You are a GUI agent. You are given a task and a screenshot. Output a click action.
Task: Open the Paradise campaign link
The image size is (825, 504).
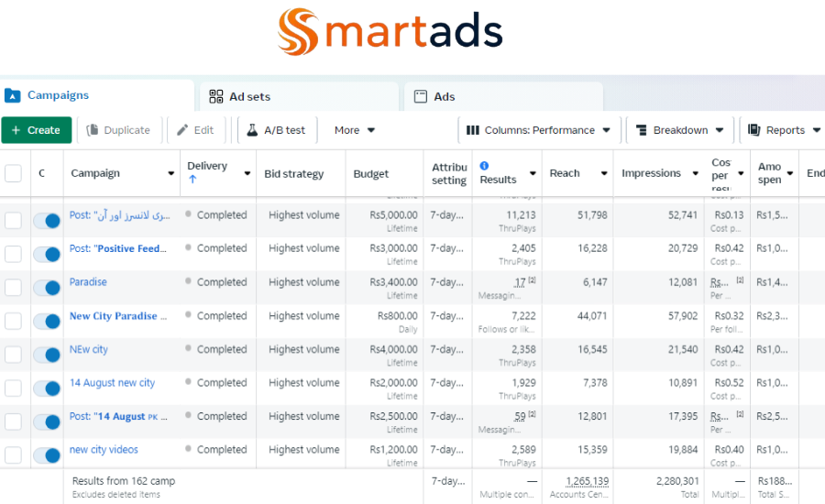pyautogui.click(x=88, y=282)
